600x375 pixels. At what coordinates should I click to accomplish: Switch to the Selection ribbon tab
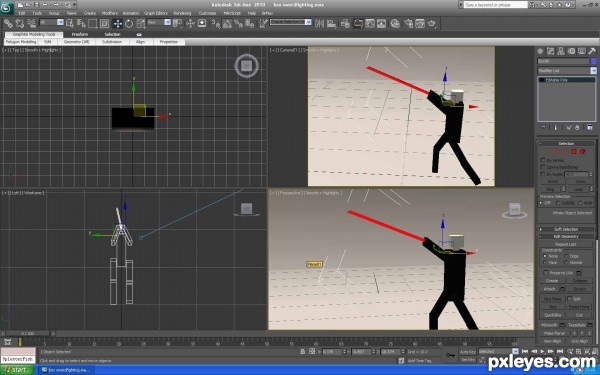point(112,34)
